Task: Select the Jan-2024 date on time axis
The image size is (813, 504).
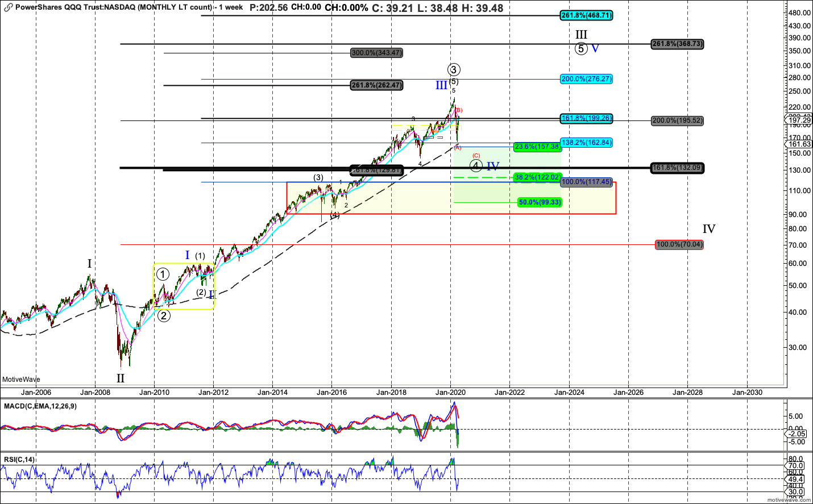Action: pyautogui.click(x=569, y=392)
